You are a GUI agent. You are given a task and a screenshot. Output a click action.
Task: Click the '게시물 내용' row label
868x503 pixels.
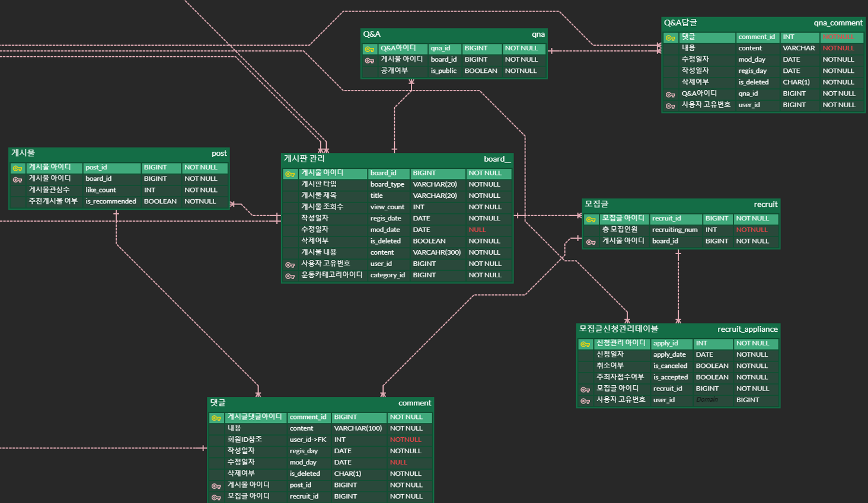tap(319, 252)
